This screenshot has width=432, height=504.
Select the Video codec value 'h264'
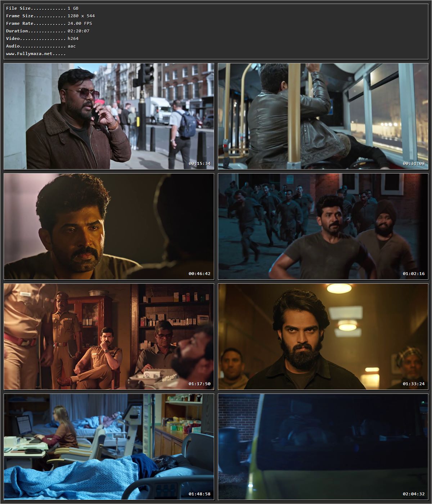73,39
